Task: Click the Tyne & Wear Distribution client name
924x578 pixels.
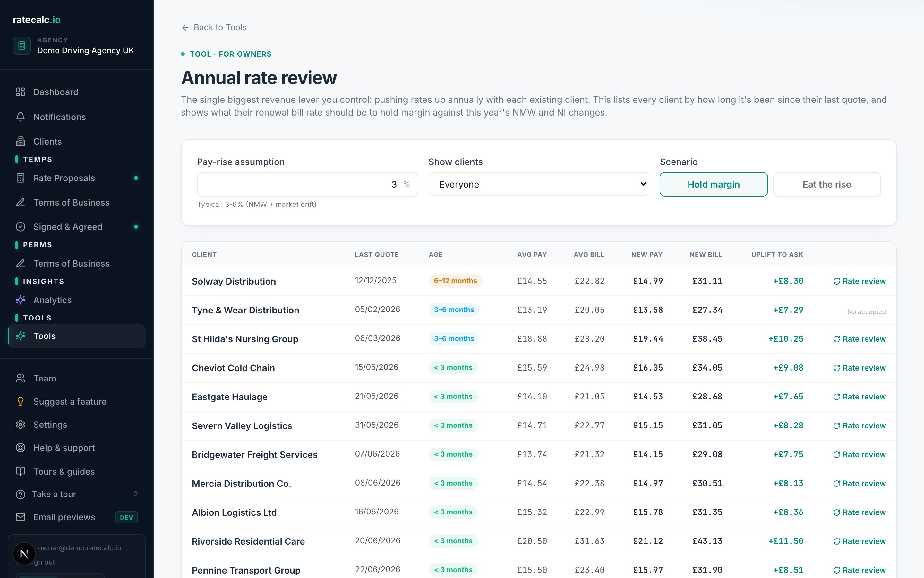Action: [x=245, y=310]
